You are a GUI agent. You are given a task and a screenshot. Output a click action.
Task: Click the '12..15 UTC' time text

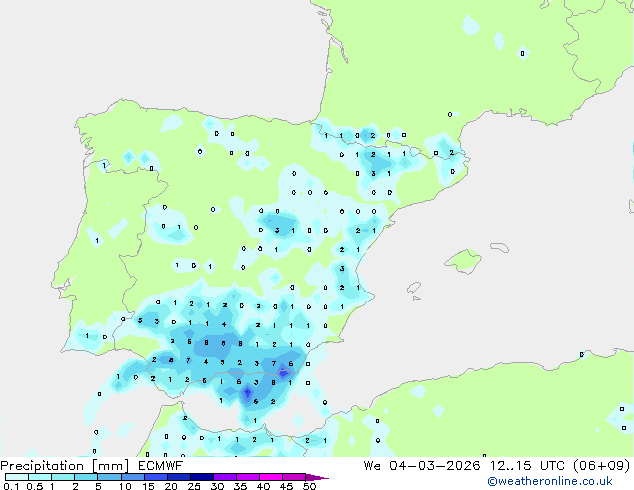pyautogui.click(x=526, y=466)
